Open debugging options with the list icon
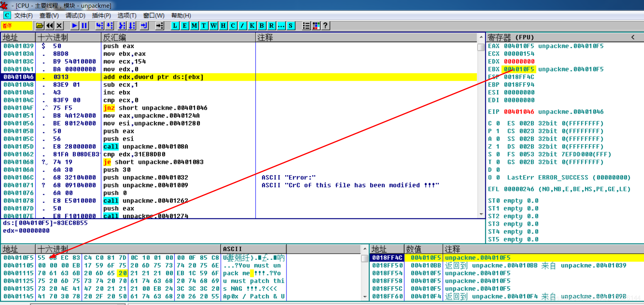The height and width of the screenshot is (305, 644). point(307,26)
